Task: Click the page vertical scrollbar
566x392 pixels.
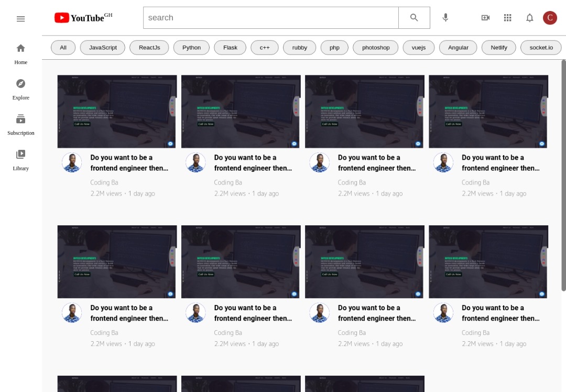Action: [563, 176]
